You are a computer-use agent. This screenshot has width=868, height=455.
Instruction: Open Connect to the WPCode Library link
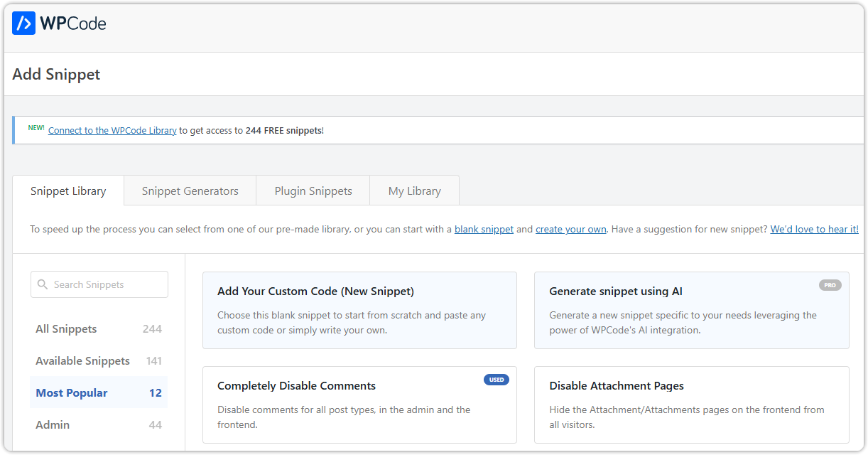point(112,130)
